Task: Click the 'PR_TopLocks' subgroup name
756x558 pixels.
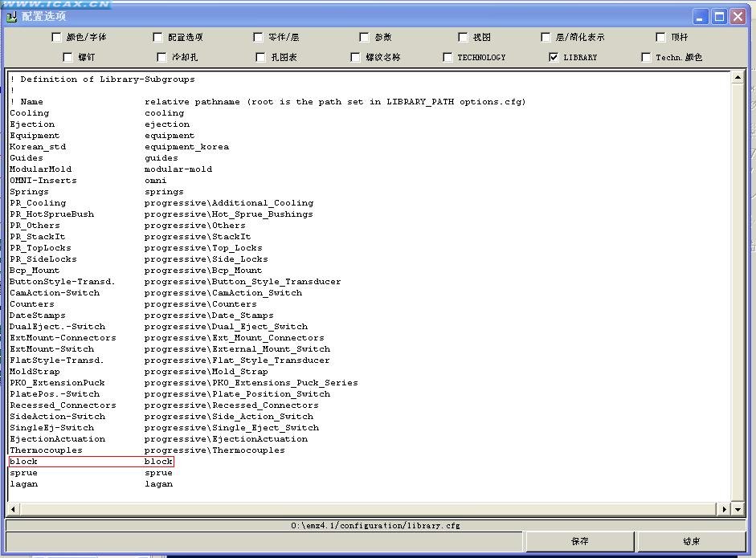Action: tap(40, 248)
